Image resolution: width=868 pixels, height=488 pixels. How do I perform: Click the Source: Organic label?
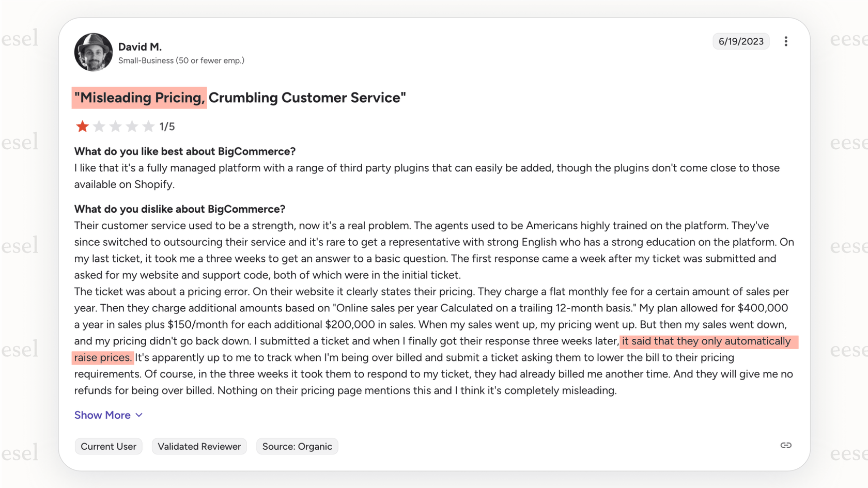297,446
